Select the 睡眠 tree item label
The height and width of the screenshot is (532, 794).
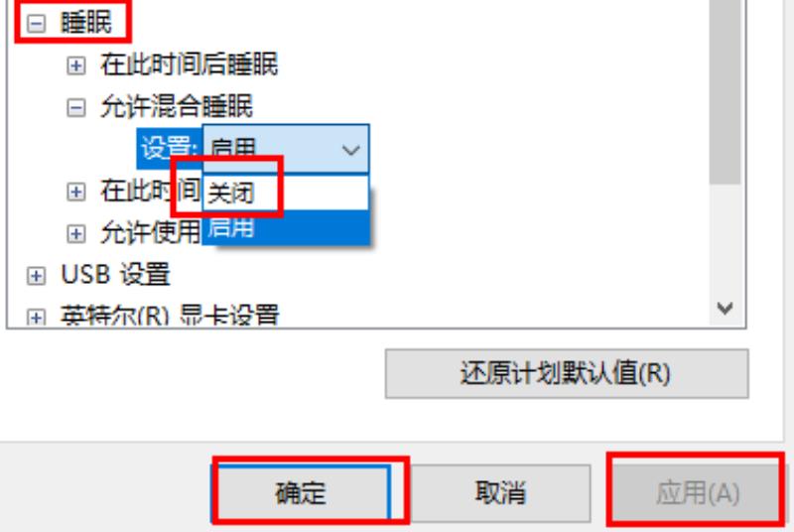(86, 23)
